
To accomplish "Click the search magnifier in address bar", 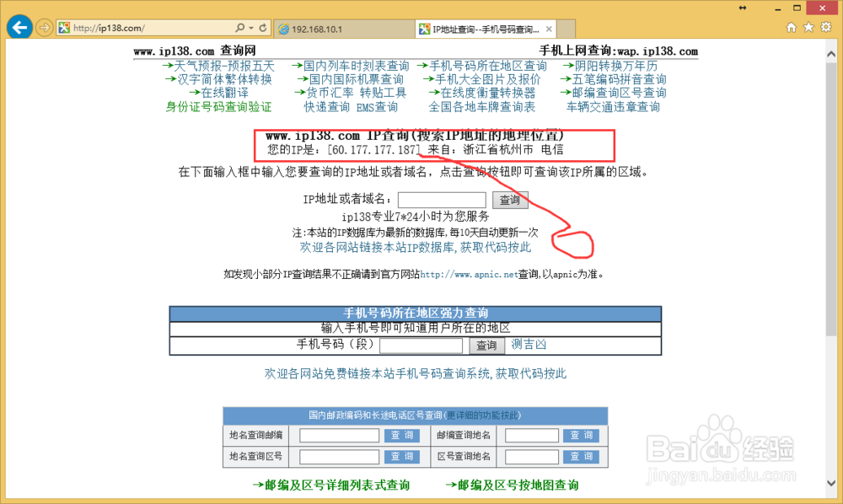I will [x=239, y=28].
